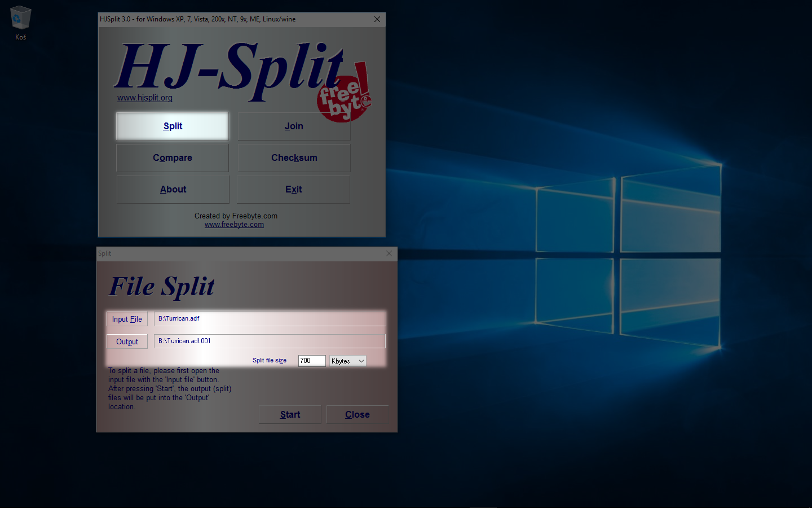Click the Output button in Split window
812x508 pixels.
[x=127, y=341]
